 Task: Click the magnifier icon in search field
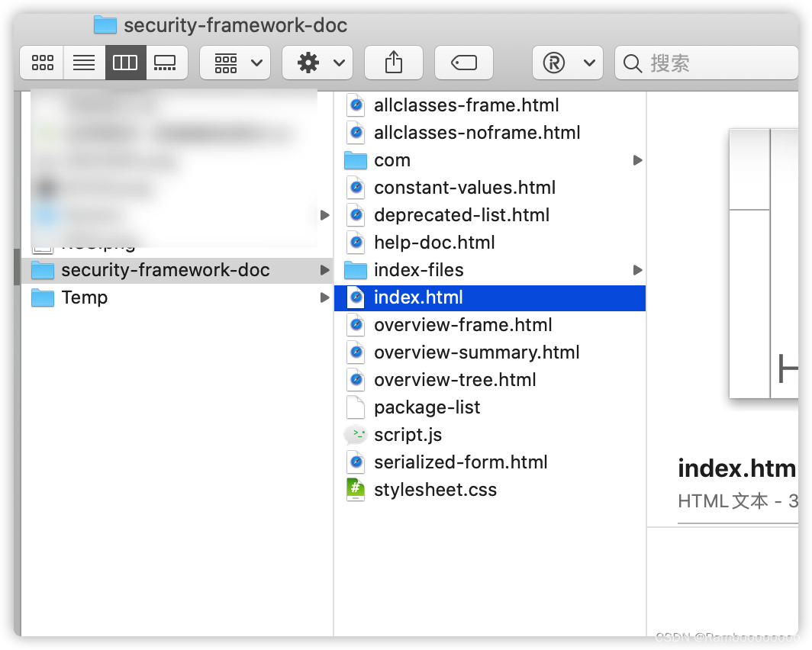633,63
